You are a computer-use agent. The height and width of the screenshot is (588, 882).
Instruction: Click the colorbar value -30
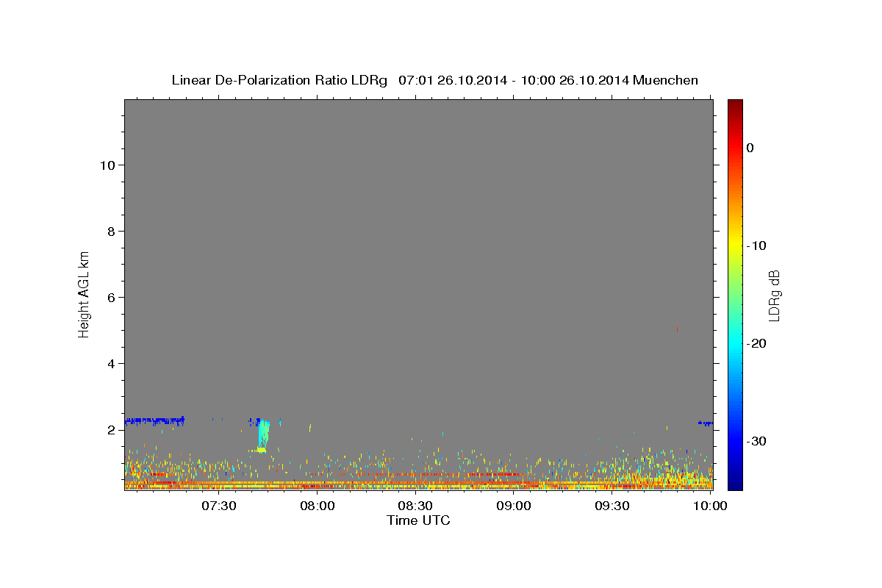[756, 441]
